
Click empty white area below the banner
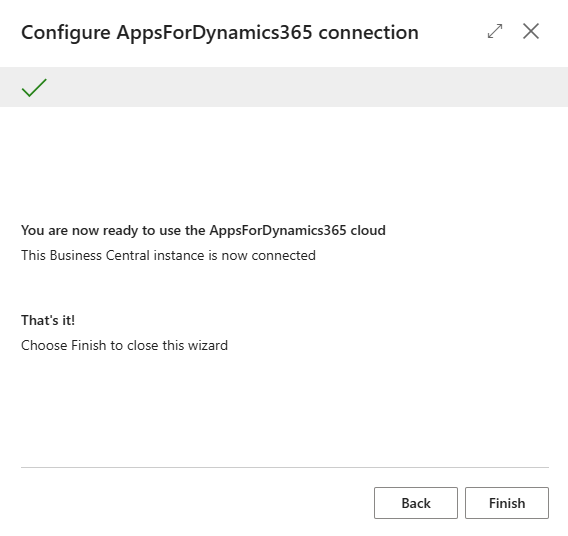284,163
